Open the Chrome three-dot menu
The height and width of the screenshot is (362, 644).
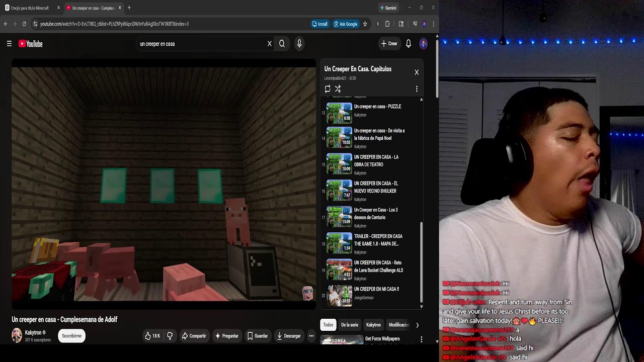pyautogui.click(x=433, y=24)
